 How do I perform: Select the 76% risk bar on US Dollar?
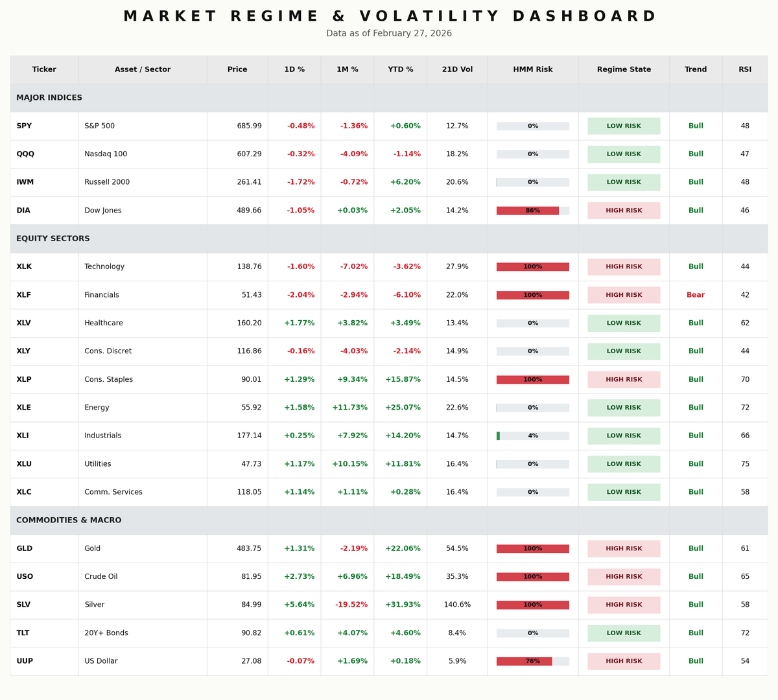532,661
